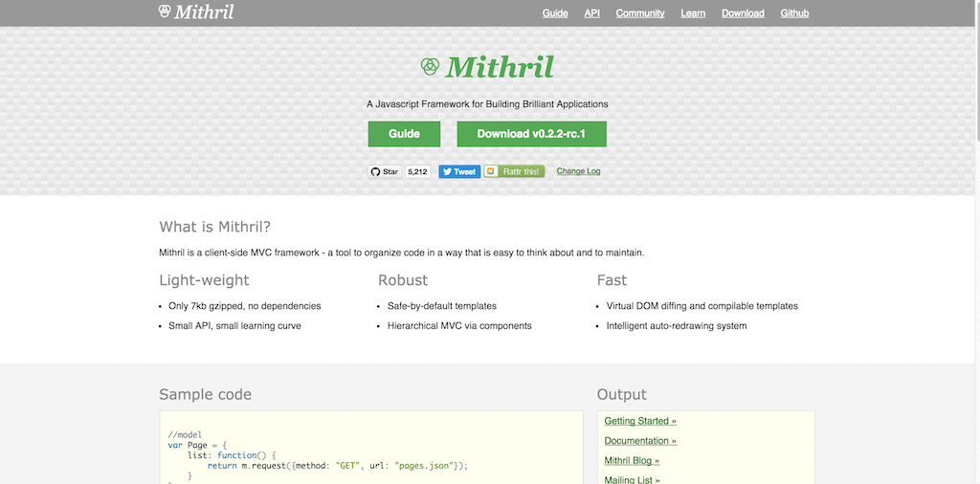Open the Download menu link
The width and height of the screenshot is (980, 484).
point(743,13)
